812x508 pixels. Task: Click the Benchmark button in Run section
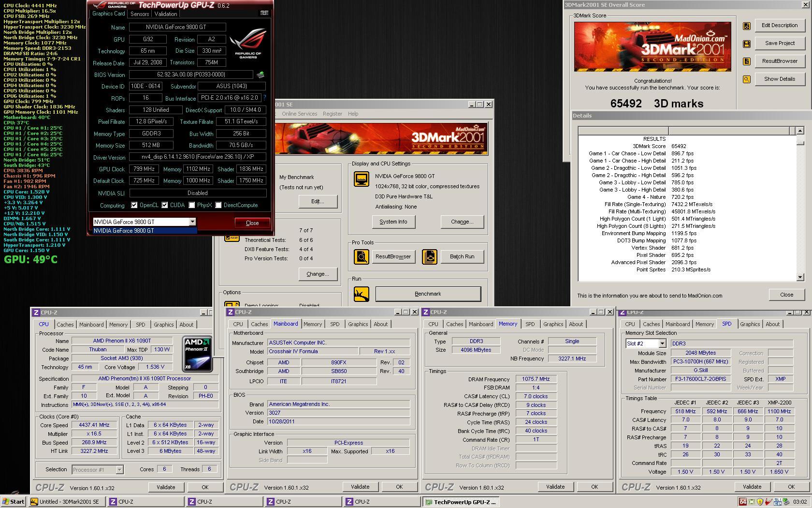pos(428,294)
